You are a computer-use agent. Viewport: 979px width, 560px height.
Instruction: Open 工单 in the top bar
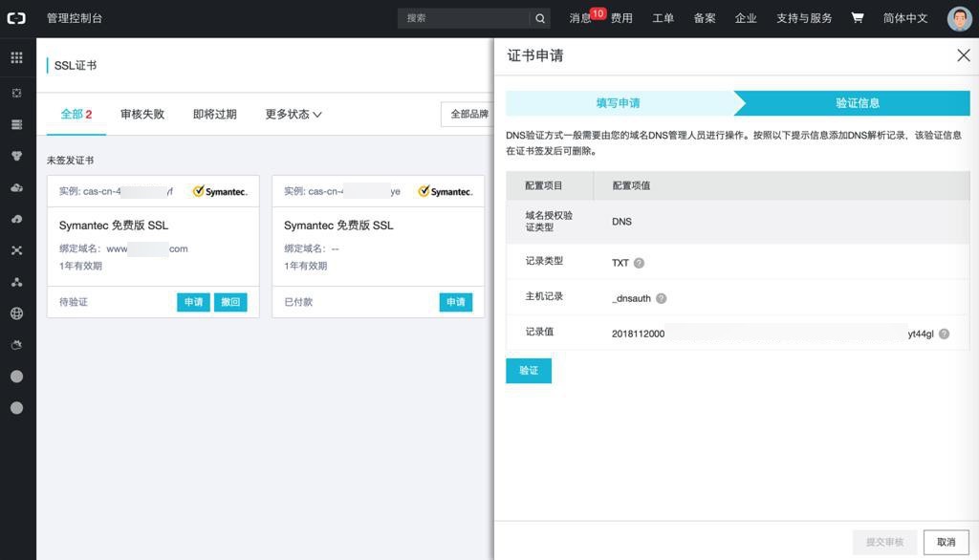(664, 18)
